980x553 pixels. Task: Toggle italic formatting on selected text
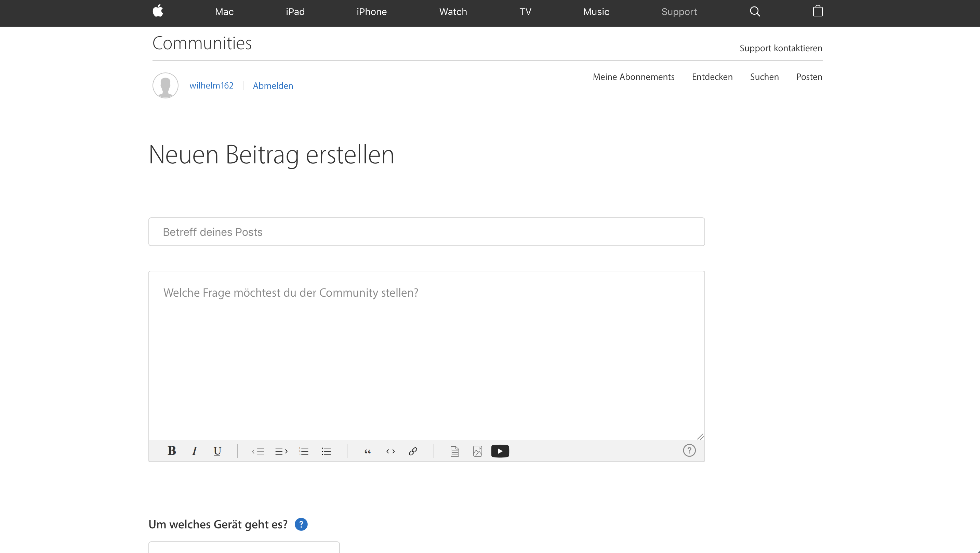tap(195, 451)
